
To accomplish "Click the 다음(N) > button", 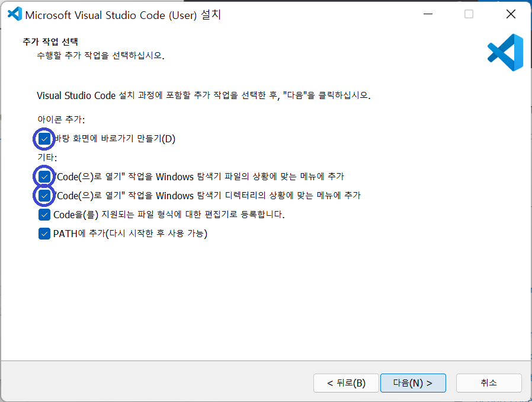I will pyautogui.click(x=413, y=383).
